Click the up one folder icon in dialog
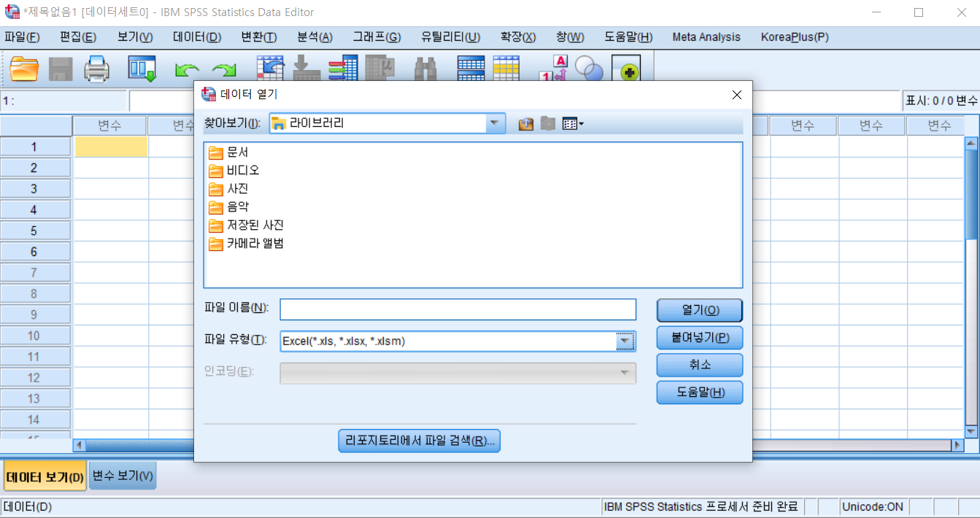This screenshot has height=518, width=980. tap(526, 124)
